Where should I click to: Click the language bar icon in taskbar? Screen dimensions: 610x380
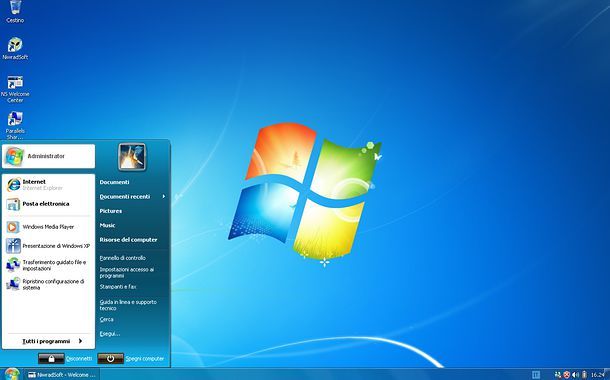pos(536,375)
